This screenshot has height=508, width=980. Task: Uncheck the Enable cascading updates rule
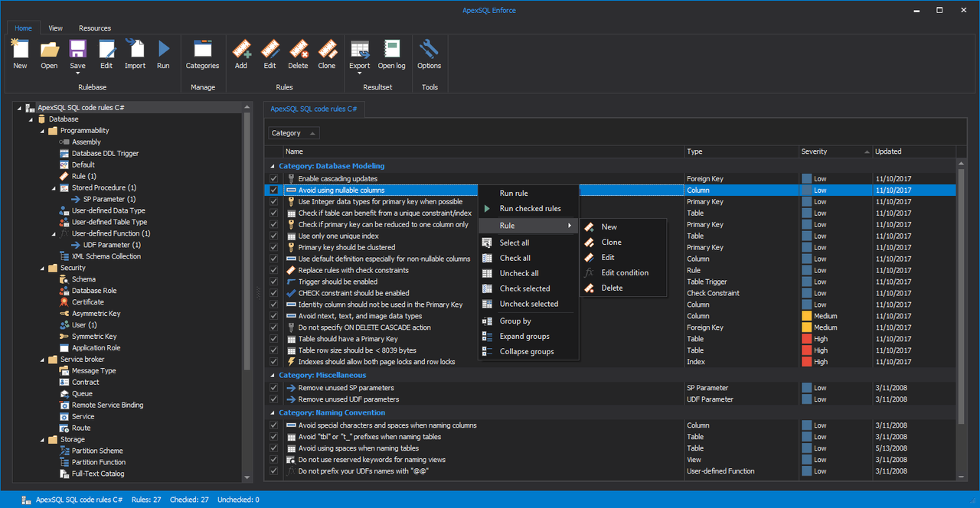click(273, 179)
